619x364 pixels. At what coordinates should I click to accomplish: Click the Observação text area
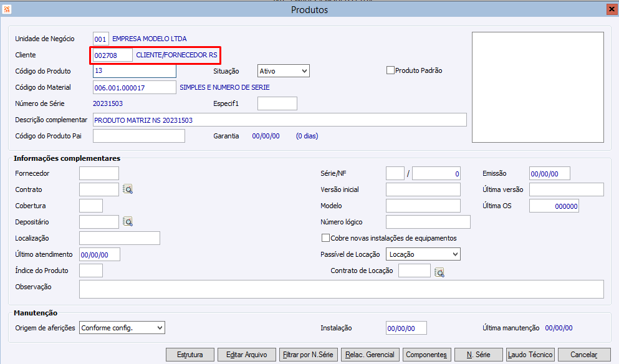point(342,289)
